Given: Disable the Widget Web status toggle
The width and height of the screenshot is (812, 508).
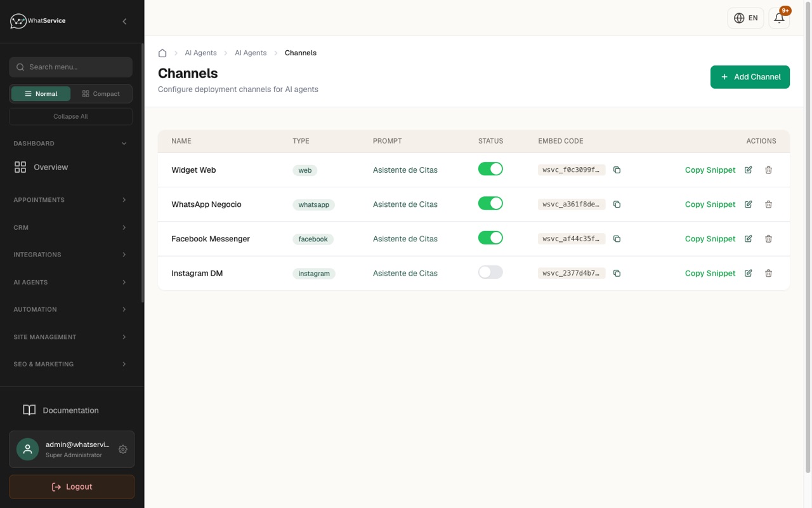Looking at the screenshot, I should coord(490,169).
